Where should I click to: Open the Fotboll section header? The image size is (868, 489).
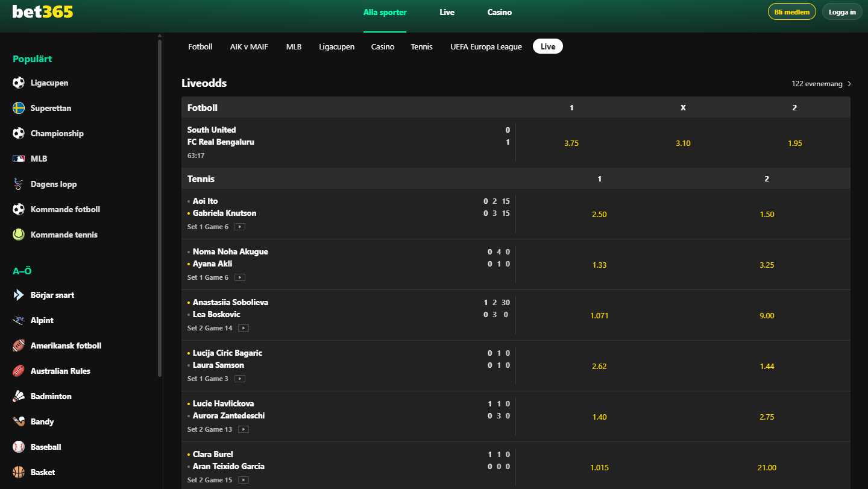tap(516, 107)
